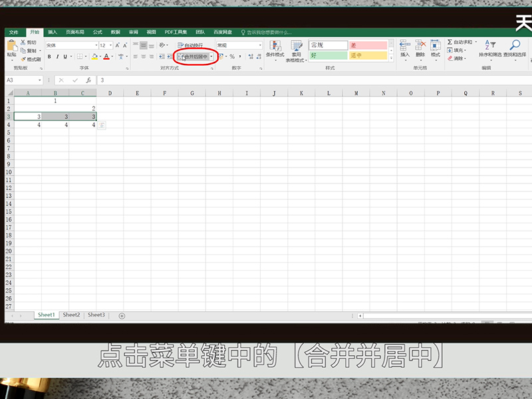This screenshot has width=532, height=399.
Task: Add a new sheet with plus button
Action: pos(122,316)
